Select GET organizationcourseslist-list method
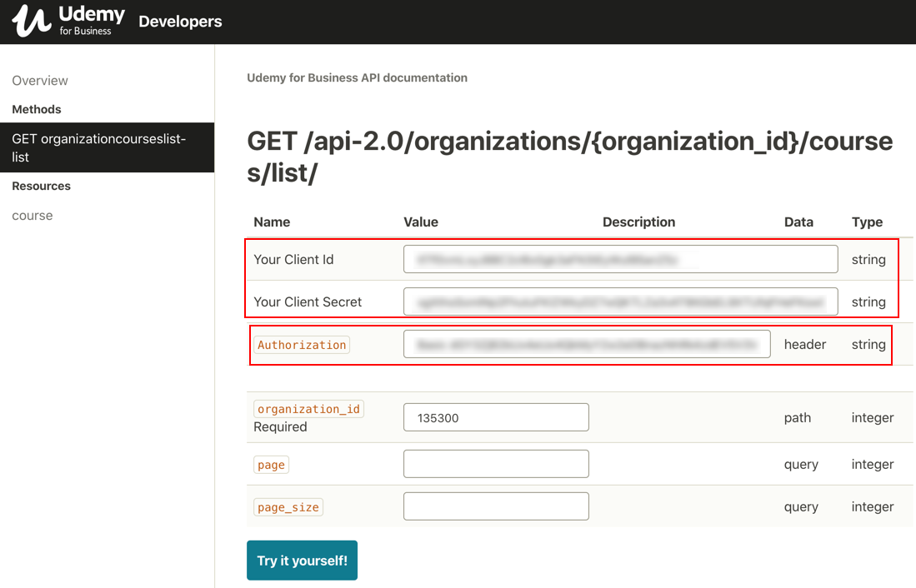The height and width of the screenshot is (588, 916). pos(107,147)
